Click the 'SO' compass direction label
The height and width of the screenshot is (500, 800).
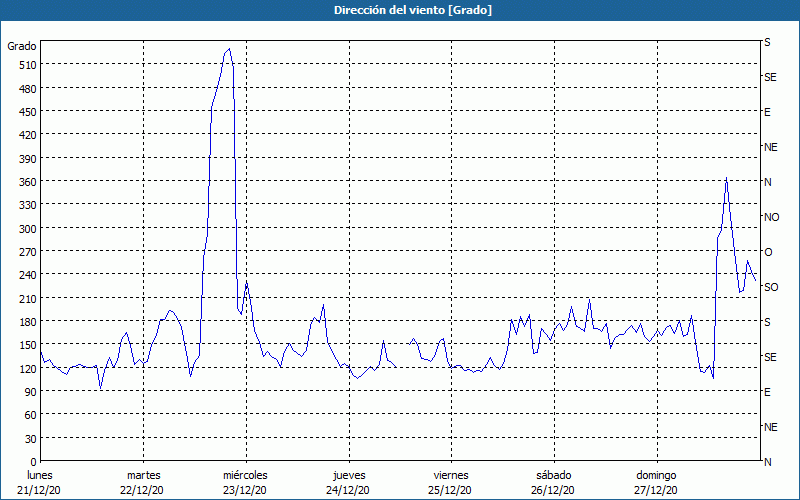tap(771, 287)
